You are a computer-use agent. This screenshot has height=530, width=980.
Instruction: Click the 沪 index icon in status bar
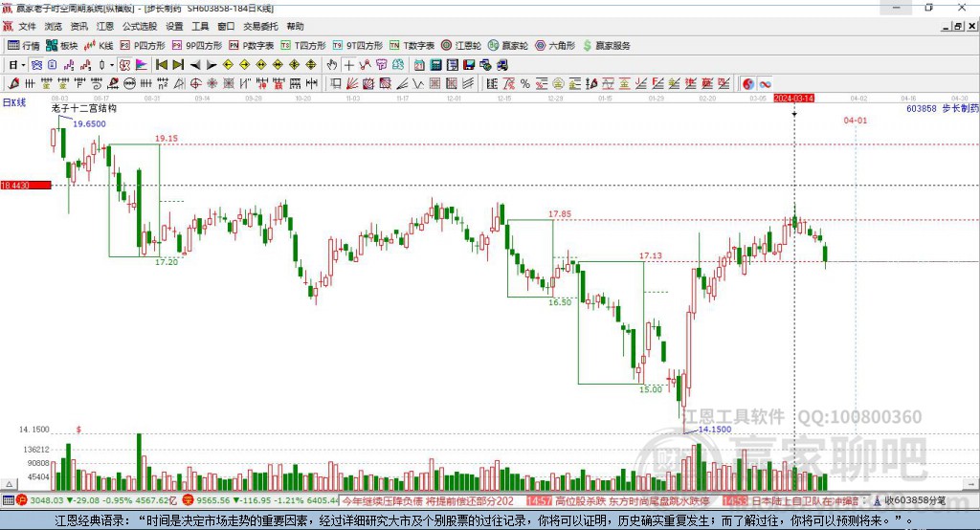tap(22, 500)
